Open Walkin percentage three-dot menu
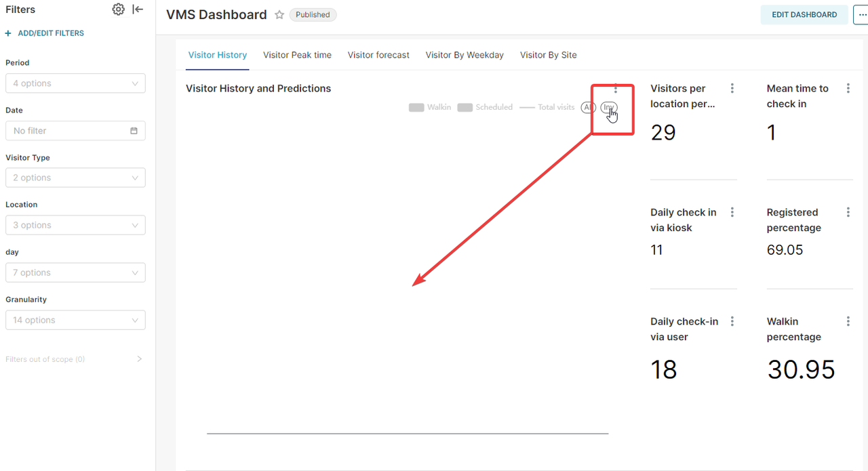Image resolution: width=868 pixels, height=471 pixels. 848,322
